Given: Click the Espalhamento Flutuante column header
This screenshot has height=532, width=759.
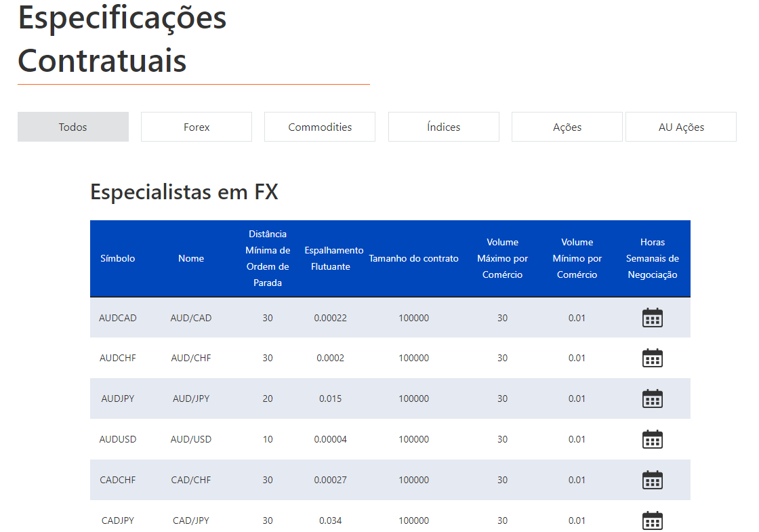Looking at the screenshot, I should 333,258.
